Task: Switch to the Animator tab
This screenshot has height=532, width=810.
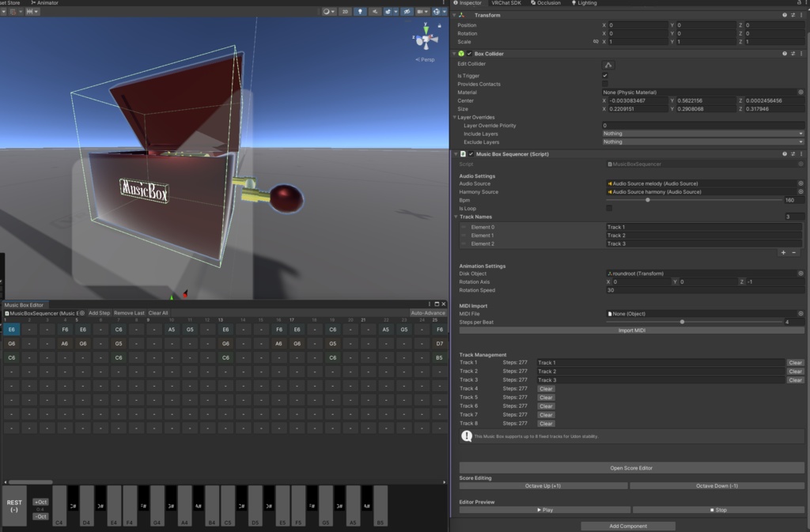Action: (44, 3)
